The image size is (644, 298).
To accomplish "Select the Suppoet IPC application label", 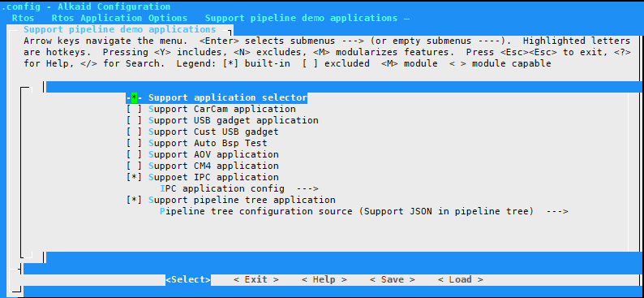I will [213, 177].
